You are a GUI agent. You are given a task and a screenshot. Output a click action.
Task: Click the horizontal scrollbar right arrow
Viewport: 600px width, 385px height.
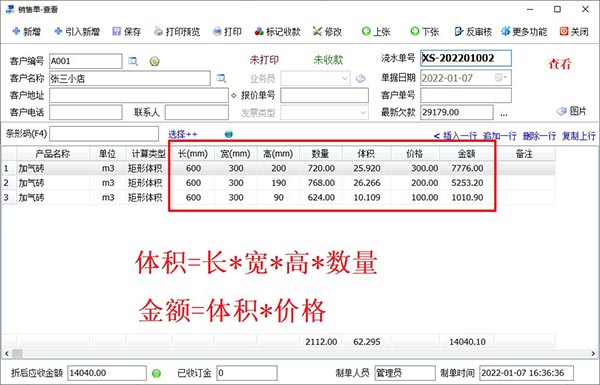click(x=593, y=354)
